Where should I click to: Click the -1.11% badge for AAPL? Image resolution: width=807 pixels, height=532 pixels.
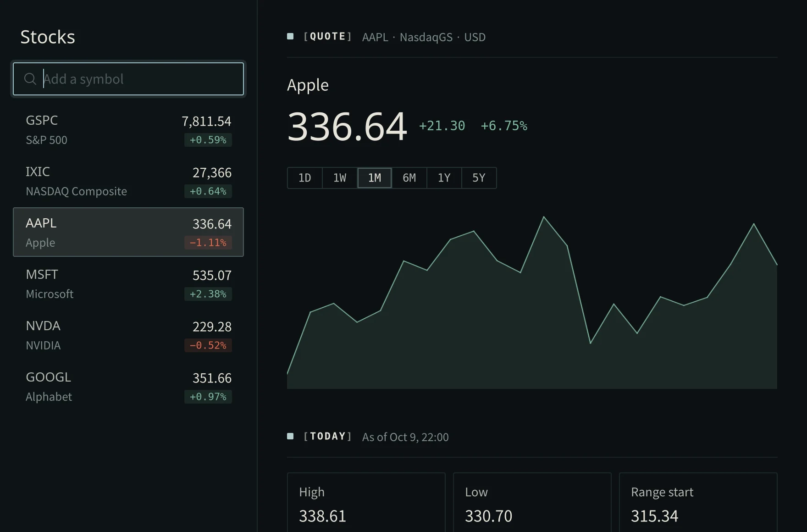(208, 243)
